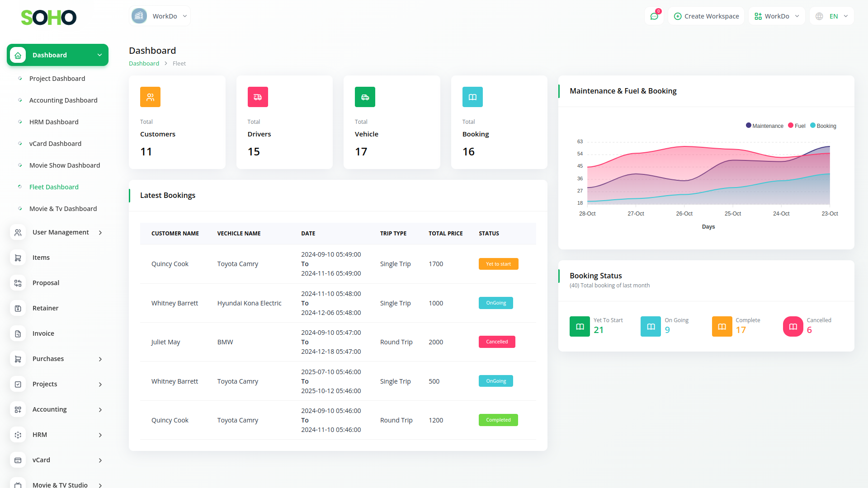Click the Total Customers orange icon
This screenshot has height=488, width=868.
click(150, 97)
